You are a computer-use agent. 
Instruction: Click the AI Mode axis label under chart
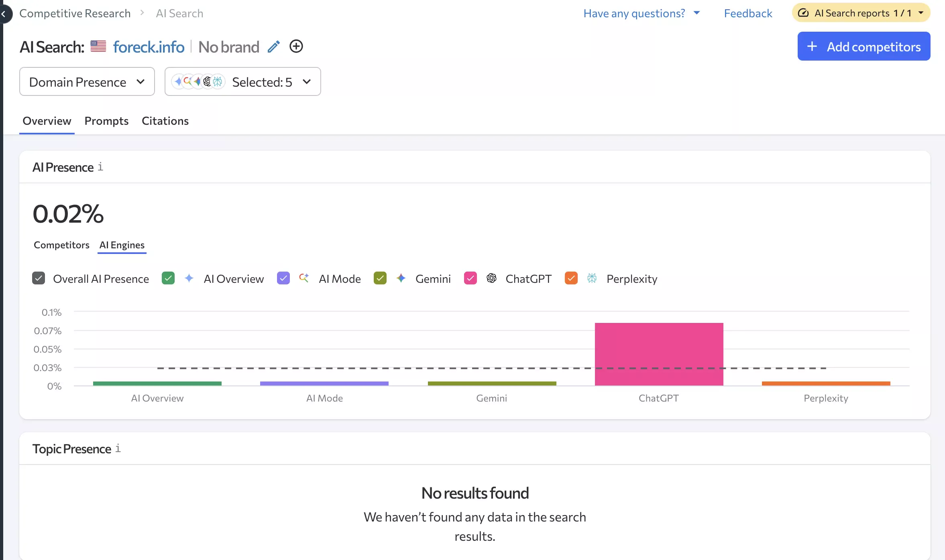click(325, 398)
